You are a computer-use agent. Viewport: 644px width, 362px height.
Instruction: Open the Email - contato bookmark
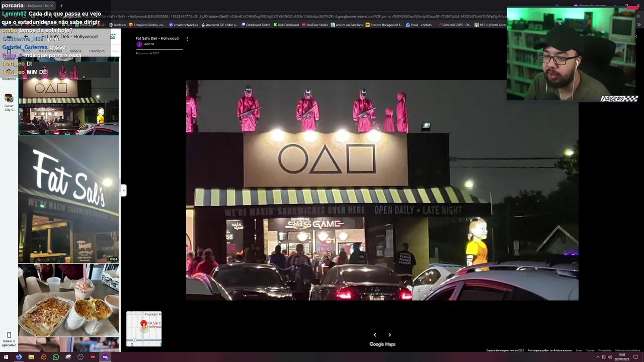click(419, 25)
